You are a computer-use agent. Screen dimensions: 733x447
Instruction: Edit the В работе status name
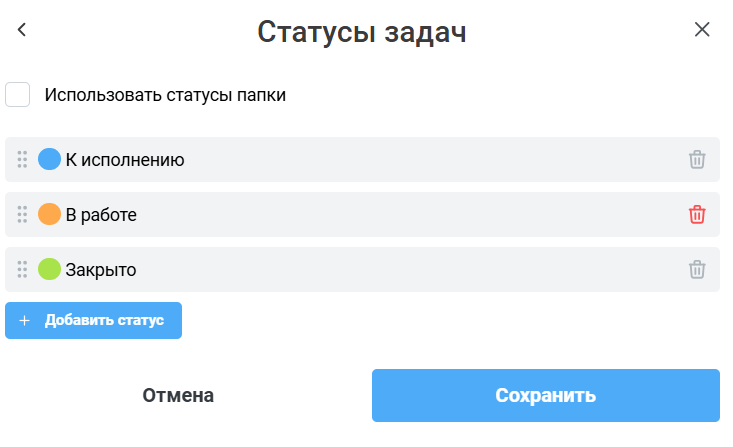(x=101, y=215)
